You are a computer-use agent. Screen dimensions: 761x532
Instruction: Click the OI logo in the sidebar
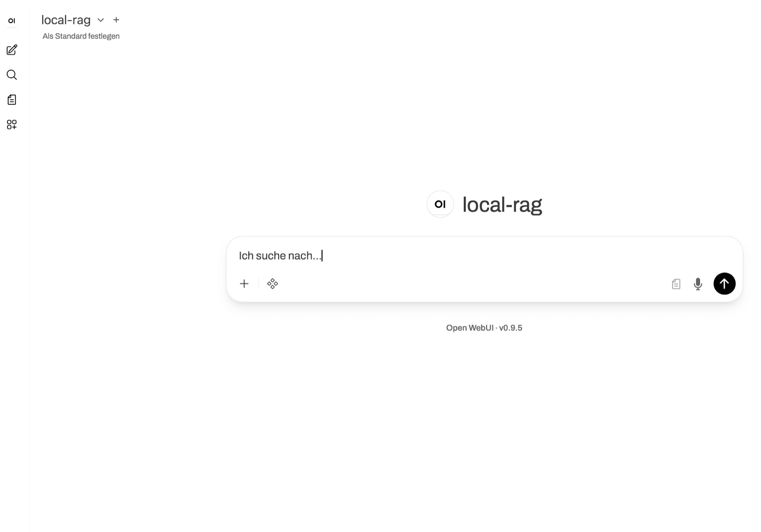point(12,20)
